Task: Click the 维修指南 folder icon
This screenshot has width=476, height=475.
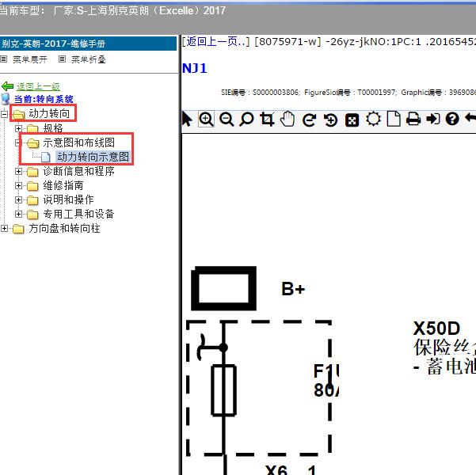Action: (x=32, y=186)
